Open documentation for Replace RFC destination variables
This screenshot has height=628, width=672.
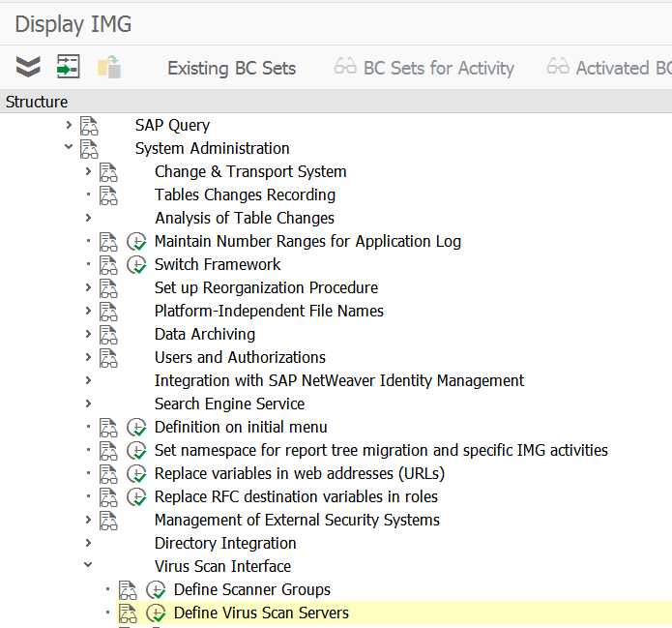[108, 496]
